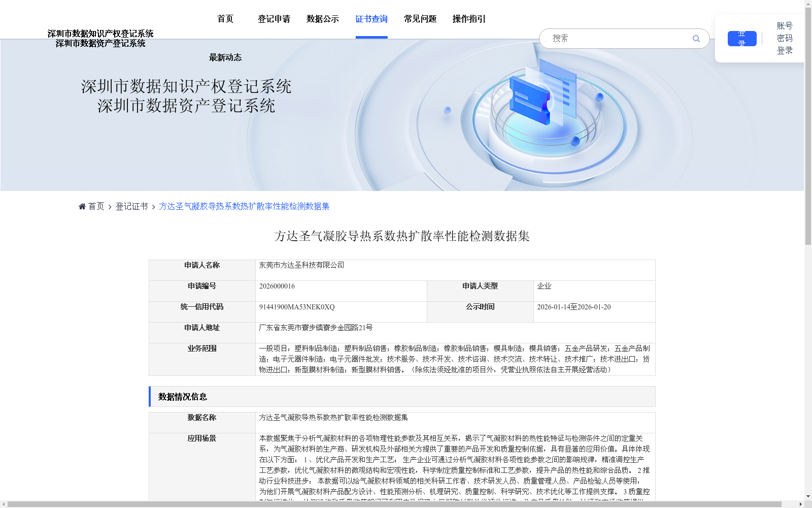The height and width of the screenshot is (508, 812).
Task: Choose the 账号密码登录 link
Action: click(x=785, y=38)
